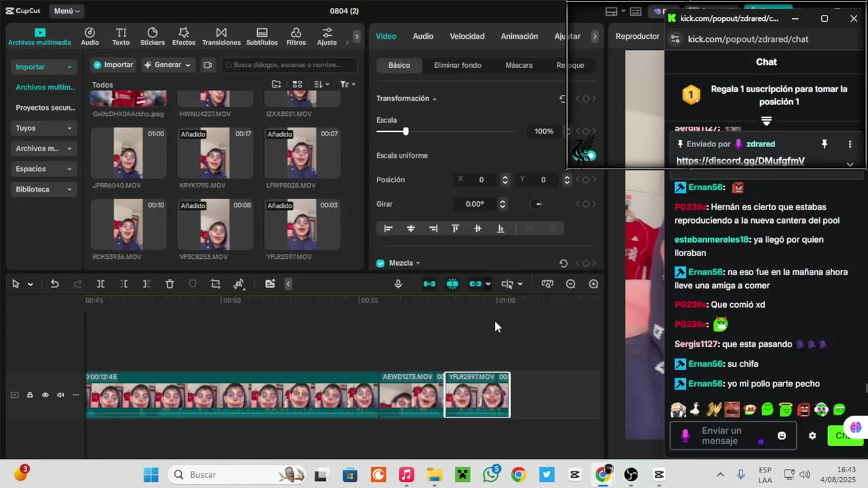Select Proyectos secundarios in sidebar
Viewport: 868px width, 488px height.
coord(45,108)
